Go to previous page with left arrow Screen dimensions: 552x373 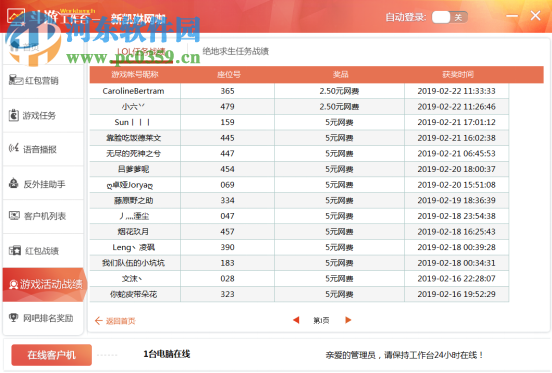click(296, 320)
